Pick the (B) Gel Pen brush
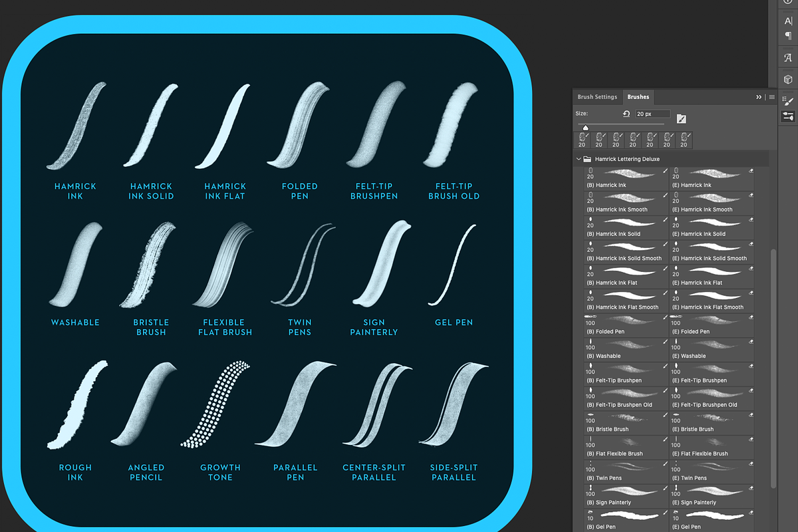The image size is (798, 532). click(x=626, y=520)
